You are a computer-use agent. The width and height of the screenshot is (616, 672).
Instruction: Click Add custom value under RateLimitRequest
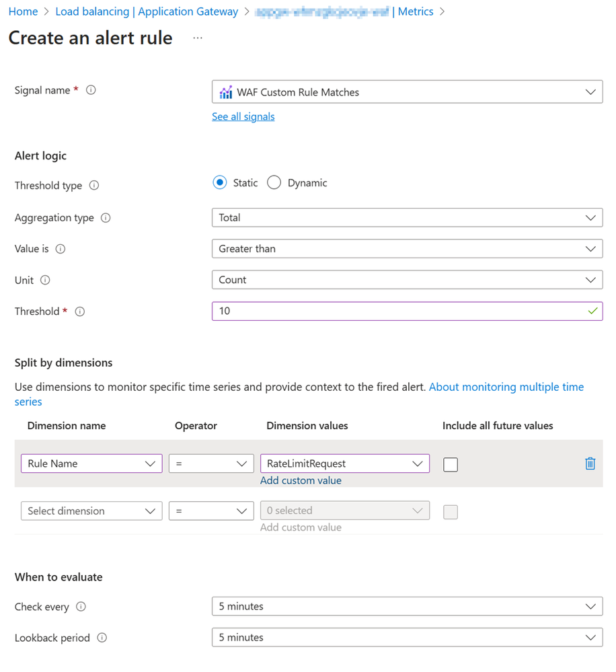pos(301,480)
